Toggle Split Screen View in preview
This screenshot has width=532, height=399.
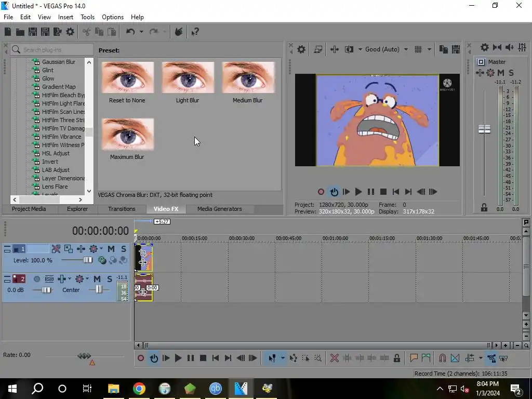point(349,49)
